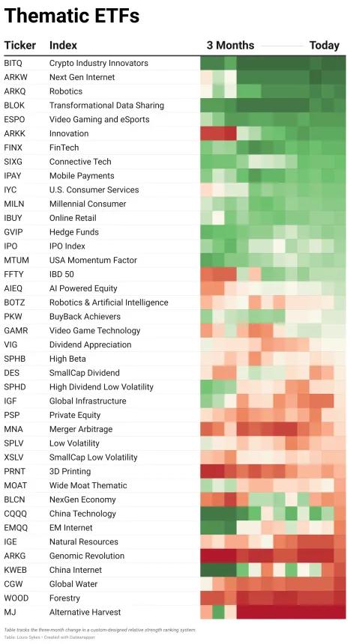The image size is (350, 644).
Task: Click the ARKK Innovation row label
Action: 69,133
